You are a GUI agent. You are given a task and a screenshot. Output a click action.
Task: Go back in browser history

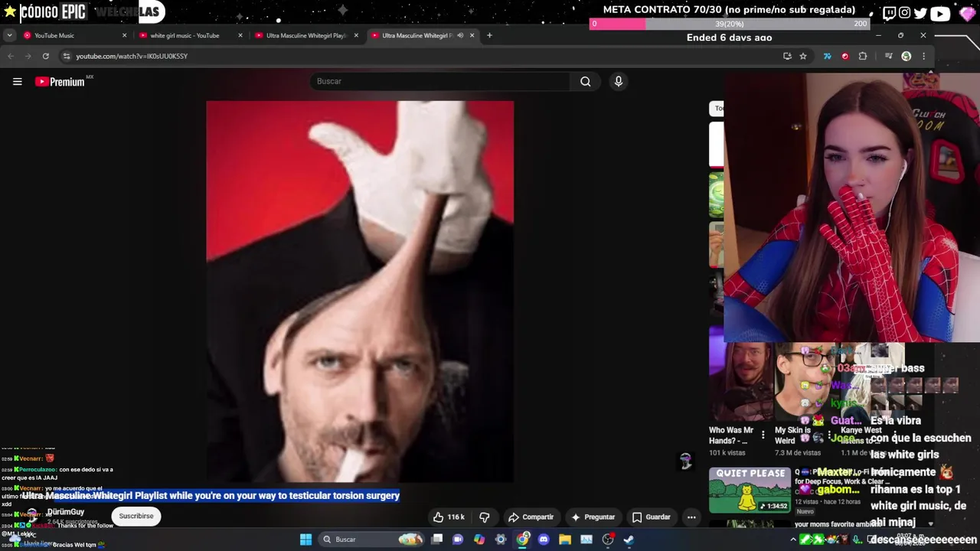click(10, 56)
